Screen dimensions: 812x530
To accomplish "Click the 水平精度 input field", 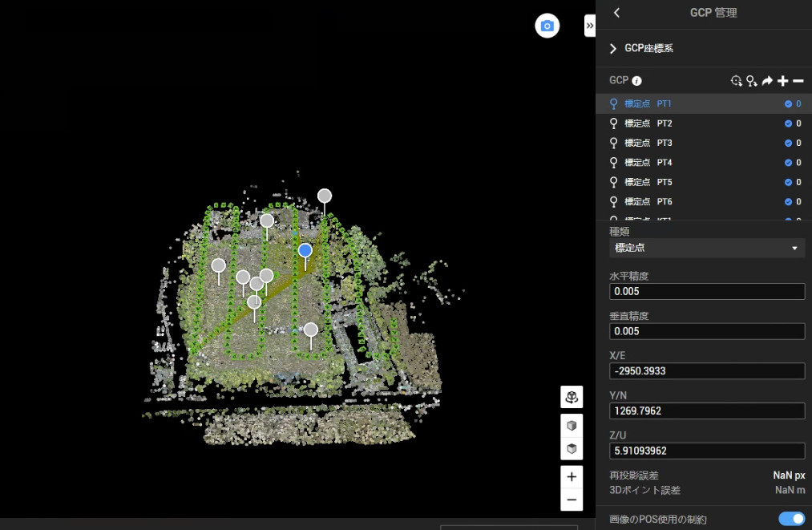I will coord(706,292).
